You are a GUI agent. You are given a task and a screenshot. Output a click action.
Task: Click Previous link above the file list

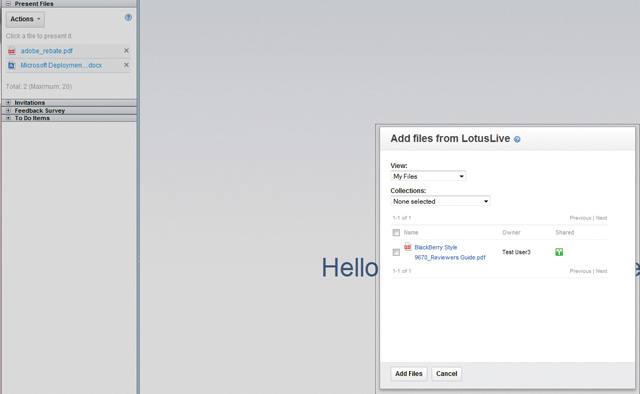click(580, 218)
